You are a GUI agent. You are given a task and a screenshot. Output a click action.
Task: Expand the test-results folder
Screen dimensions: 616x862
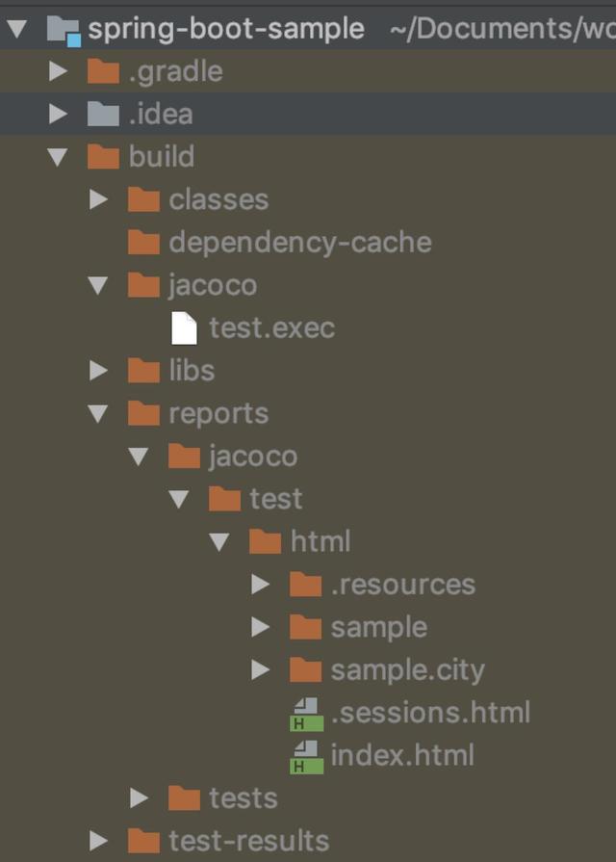100,840
